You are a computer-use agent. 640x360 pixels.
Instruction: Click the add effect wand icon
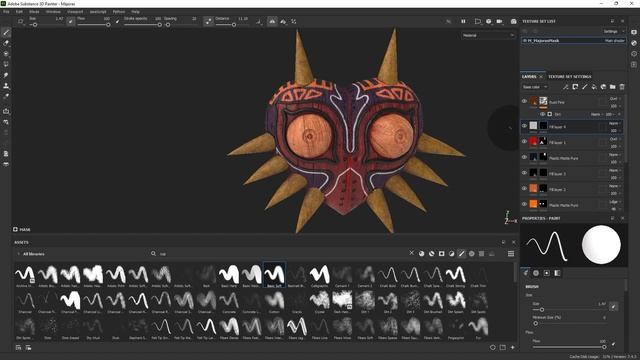[566, 87]
